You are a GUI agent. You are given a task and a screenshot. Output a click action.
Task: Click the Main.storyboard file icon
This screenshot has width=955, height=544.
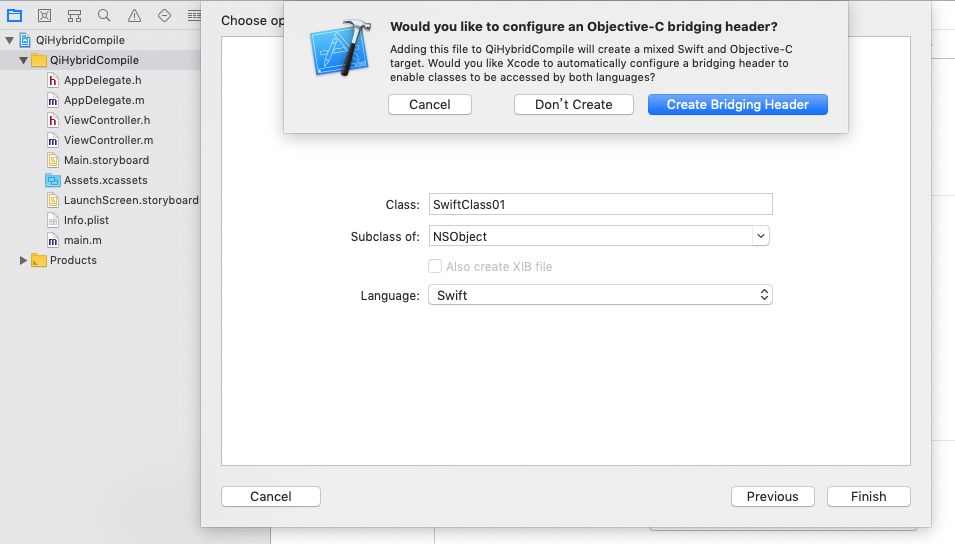tap(53, 160)
